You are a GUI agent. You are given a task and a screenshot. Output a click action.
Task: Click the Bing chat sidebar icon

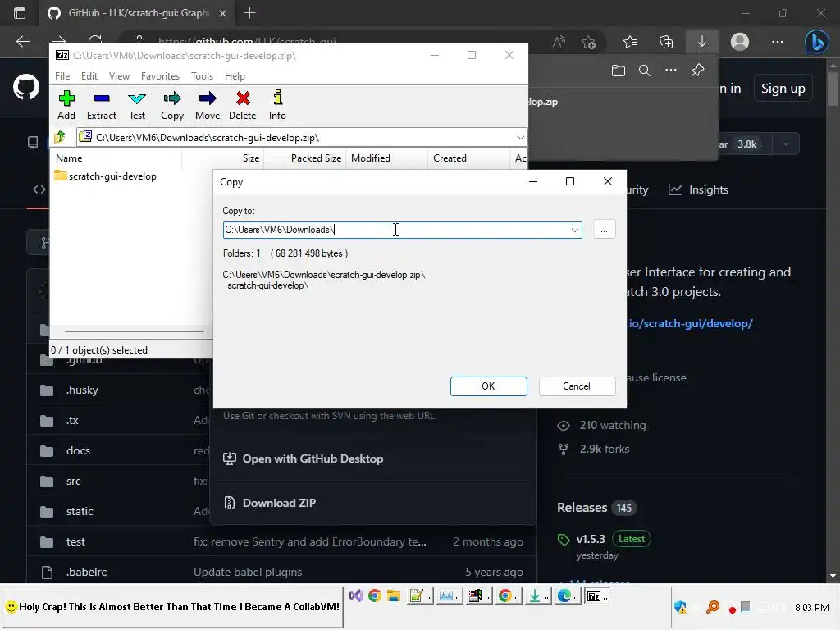pyautogui.click(x=816, y=42)
